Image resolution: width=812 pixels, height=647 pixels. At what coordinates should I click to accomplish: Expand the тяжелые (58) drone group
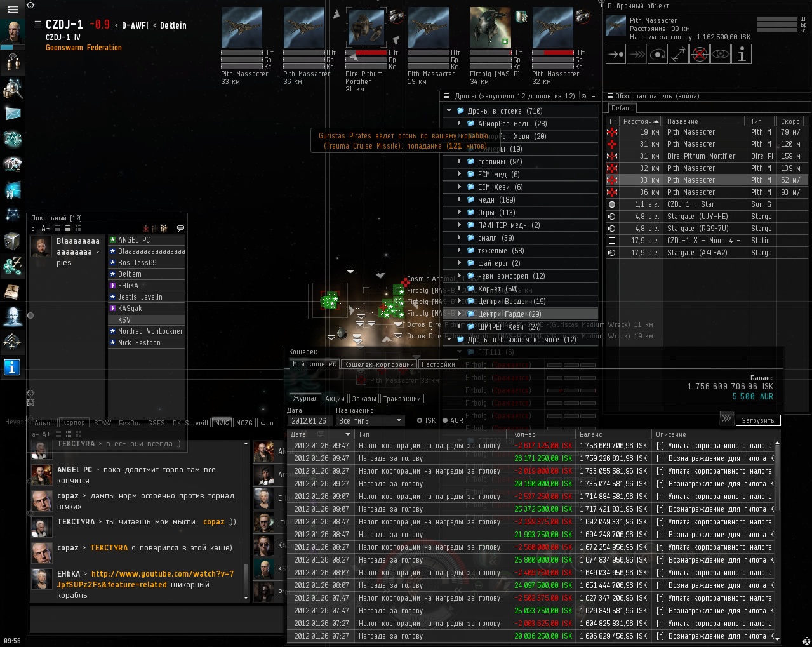click(x=460, y=251)
